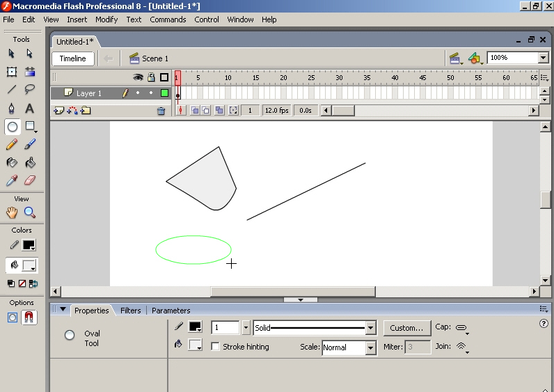Screen dimensions: 554x392
Task: Click the Timeline toggle button
Action: 73,58
